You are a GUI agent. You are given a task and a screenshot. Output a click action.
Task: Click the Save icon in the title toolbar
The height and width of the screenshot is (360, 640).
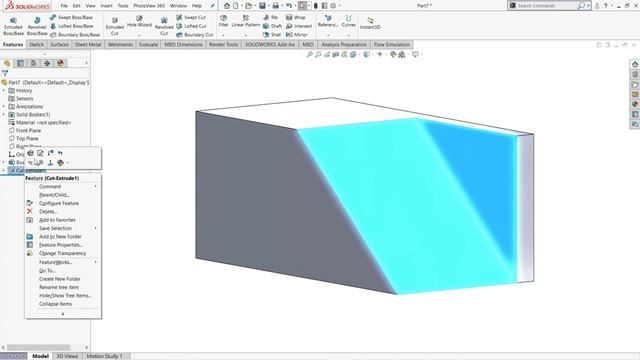[x=262, y=6]
